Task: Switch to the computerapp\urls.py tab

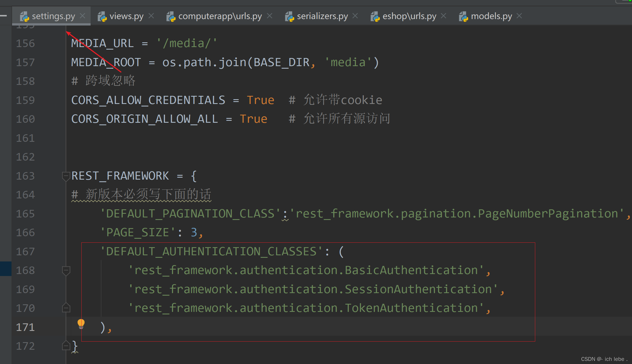Action: 220,16
